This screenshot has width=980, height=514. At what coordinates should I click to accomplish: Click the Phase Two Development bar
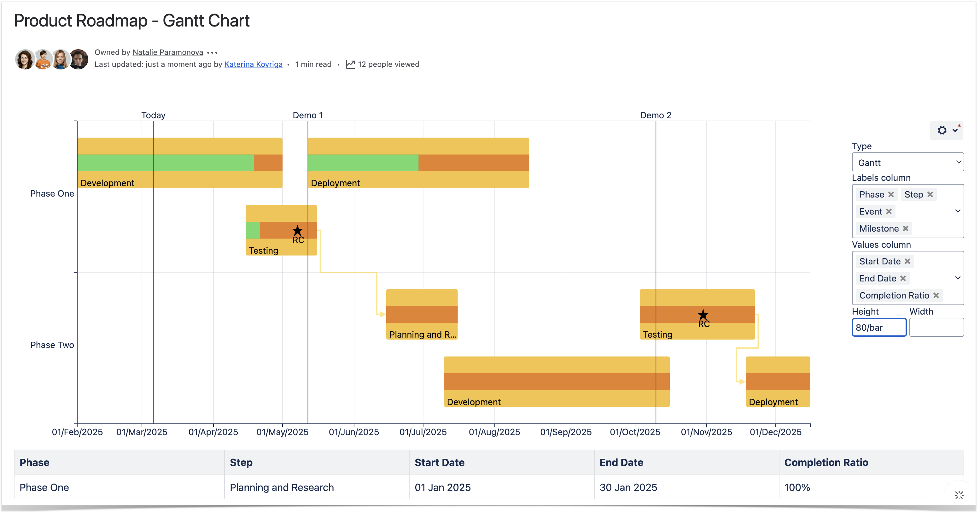[x=556, y=381]
